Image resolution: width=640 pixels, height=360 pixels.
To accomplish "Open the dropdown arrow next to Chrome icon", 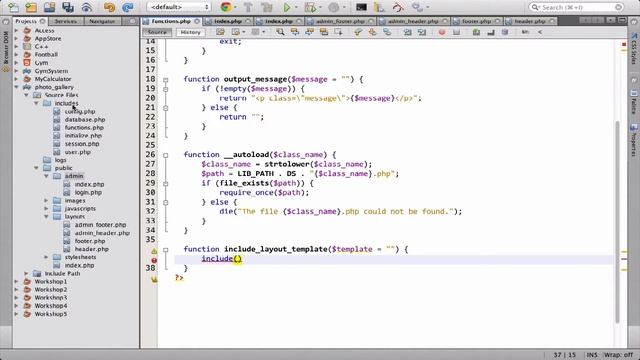I will pos(236,7).
